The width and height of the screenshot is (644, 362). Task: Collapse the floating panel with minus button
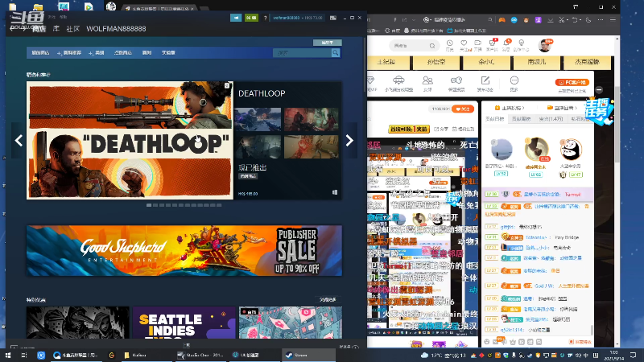pyautogui.click(x=599, y=89)
